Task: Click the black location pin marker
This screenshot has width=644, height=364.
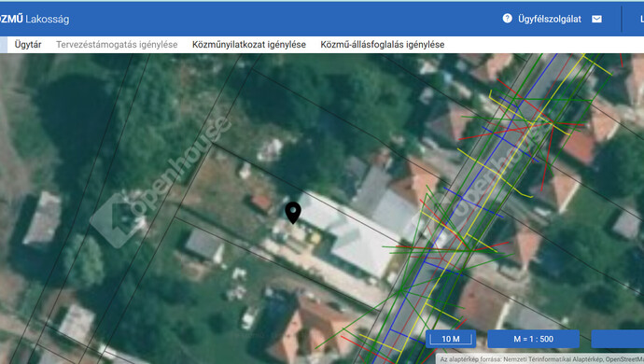Action: (293, 213)
